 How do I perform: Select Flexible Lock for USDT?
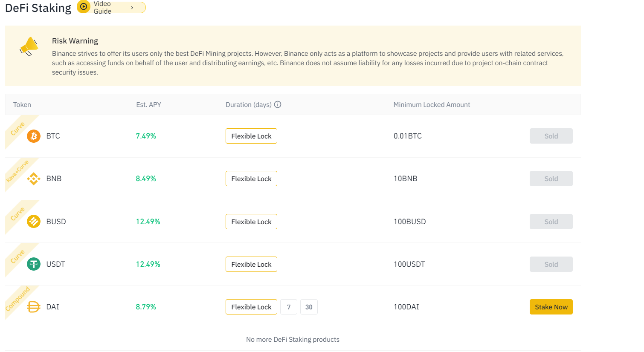[251, 264]
